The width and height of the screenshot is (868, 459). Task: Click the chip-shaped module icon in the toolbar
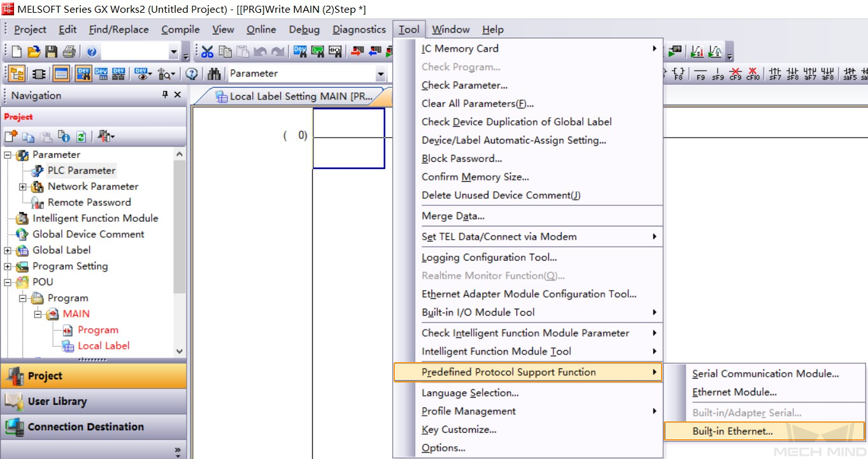coord(38,74)
